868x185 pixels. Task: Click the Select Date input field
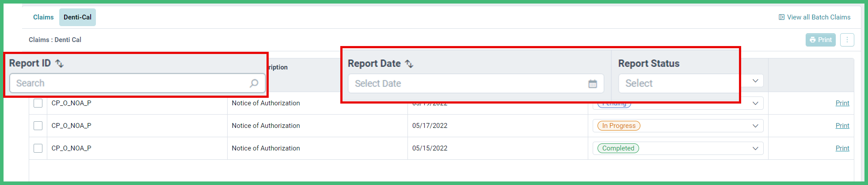[x=476, y=84]
